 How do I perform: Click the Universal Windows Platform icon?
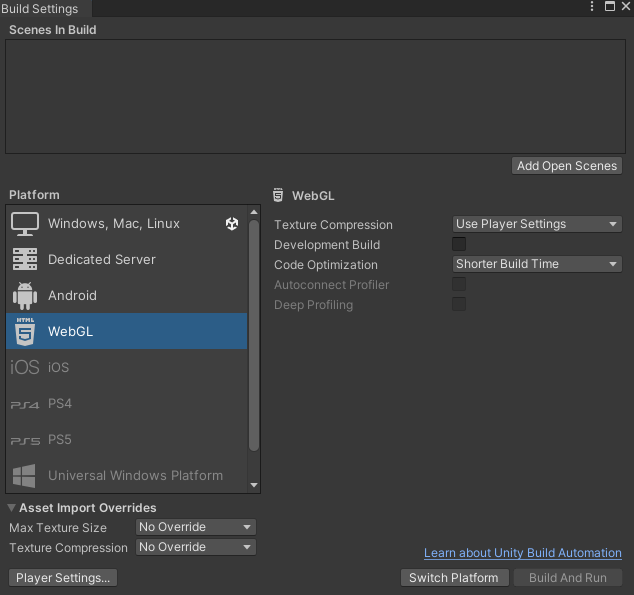[25, 476]
